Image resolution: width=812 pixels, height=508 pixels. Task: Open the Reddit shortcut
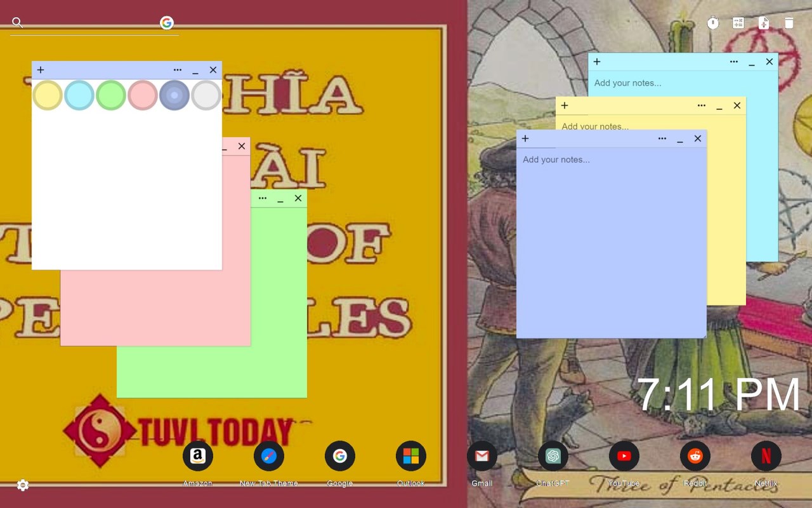pyautogui.click(x=695, y=456)
